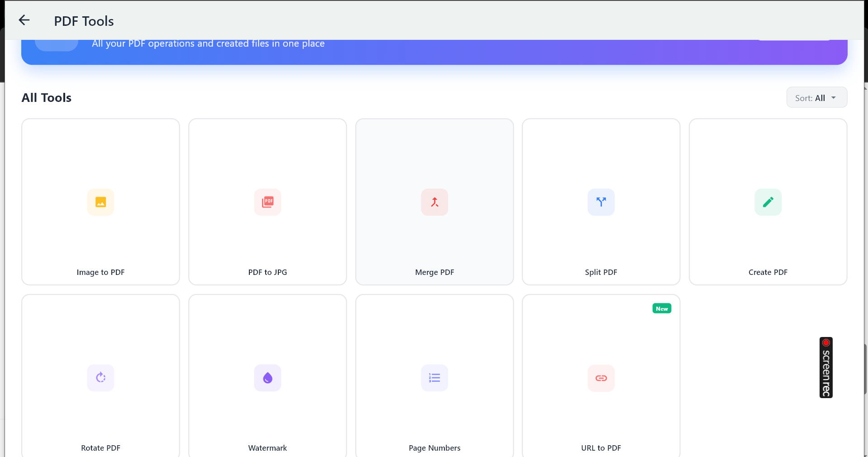Click the back arrow in header
Viewport: 868px width, 457px height.
[x=24, y=20]
